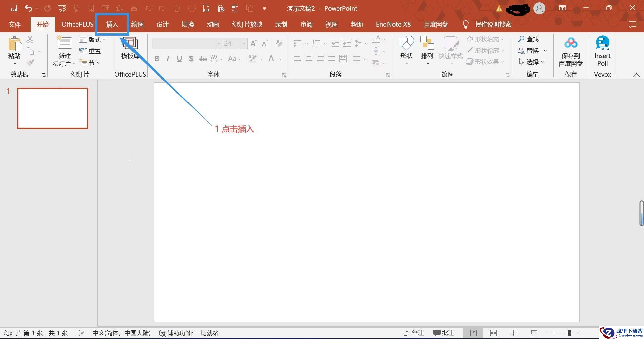Save to Baidu Netdisk

(571, 52)
